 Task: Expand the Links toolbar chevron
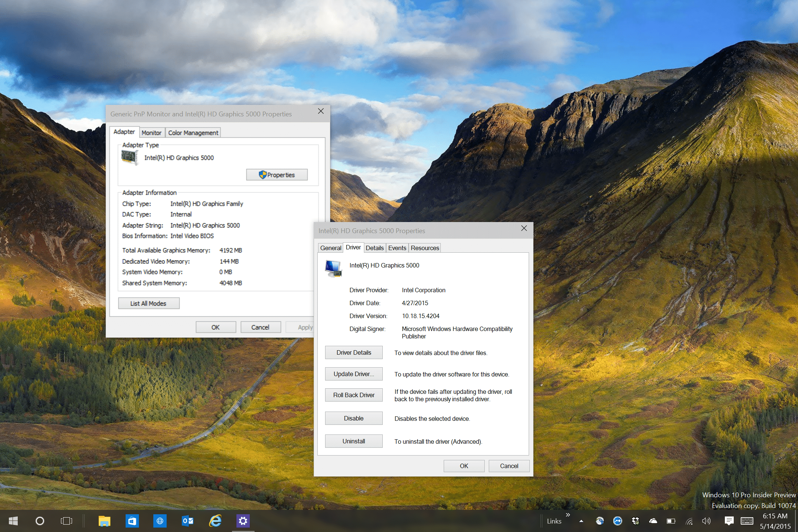point(568,515)
